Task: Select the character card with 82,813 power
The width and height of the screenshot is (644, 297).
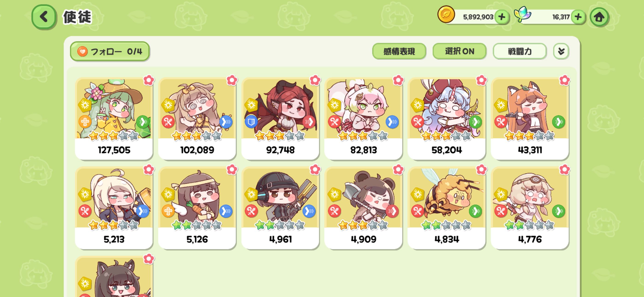Action: [x=363, y=119]
